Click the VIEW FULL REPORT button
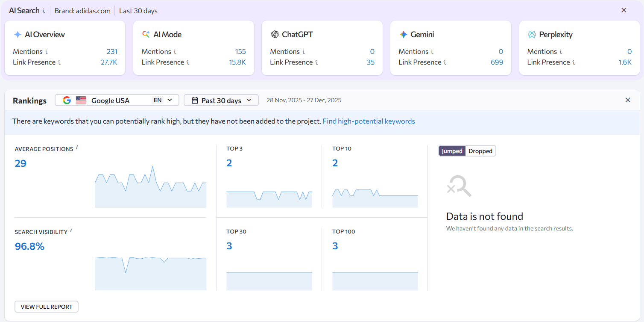644x322 pixels. point(46,307)
